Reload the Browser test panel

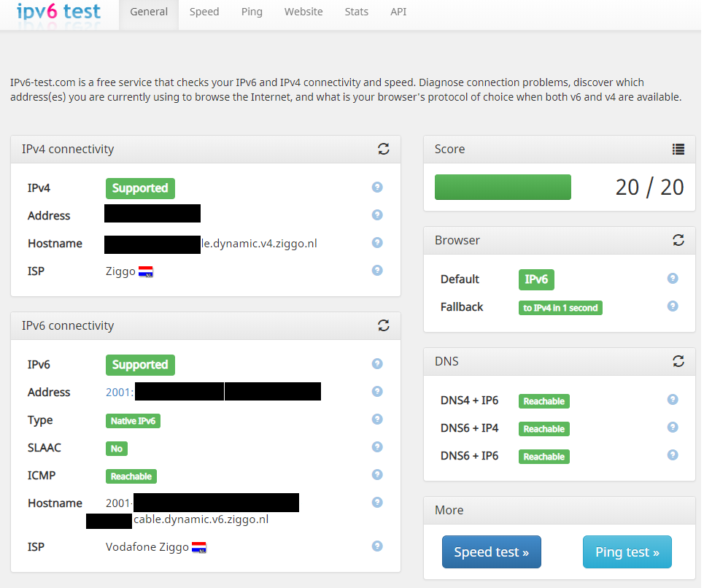coord(678,240)
